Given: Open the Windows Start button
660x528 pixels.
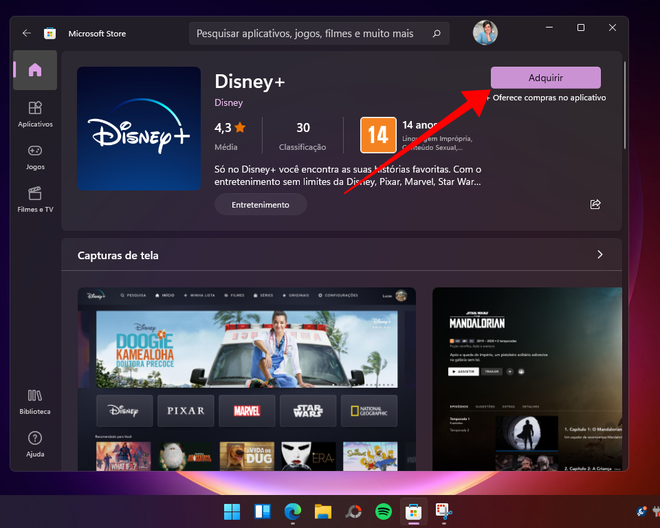Looking at the screenshot, I should (x=232, y=512).
